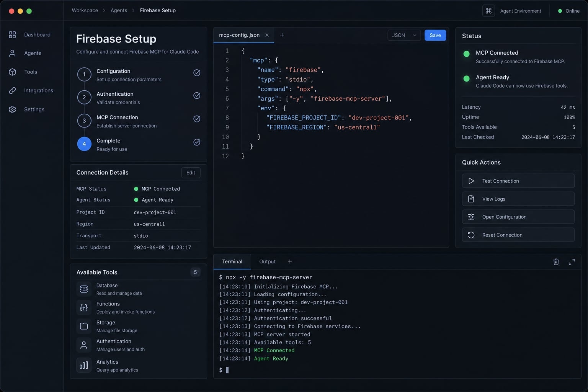
Task: Click Open Configuration button
Action: pos(518,217)
